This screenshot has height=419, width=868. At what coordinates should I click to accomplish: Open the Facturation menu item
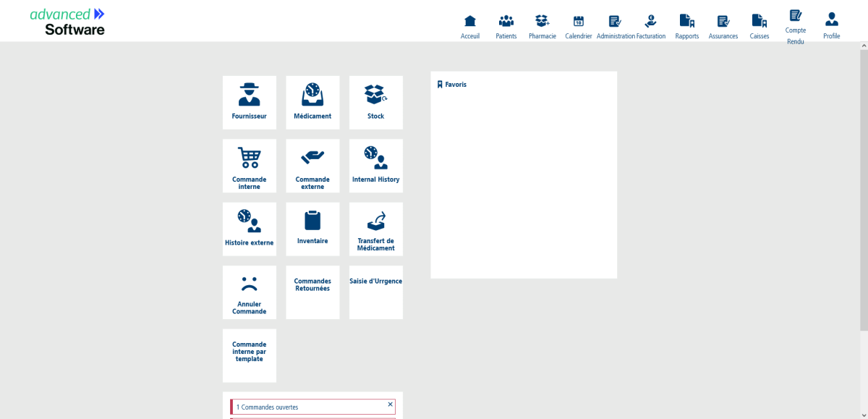coord(651,27)
